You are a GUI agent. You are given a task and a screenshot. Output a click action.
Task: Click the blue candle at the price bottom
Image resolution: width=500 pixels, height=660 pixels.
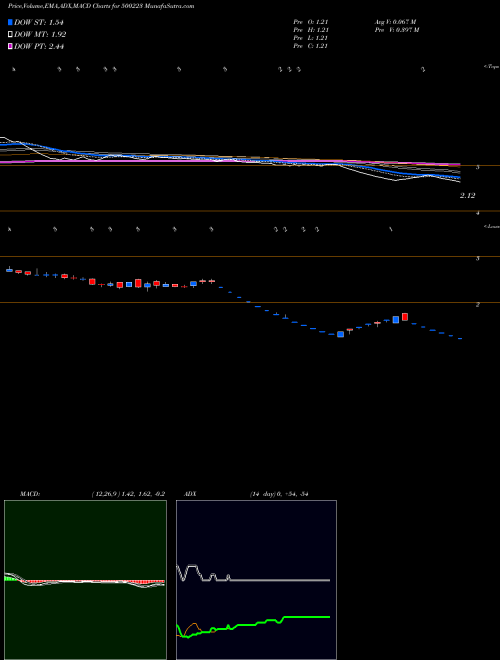click(x=340, y=334)
